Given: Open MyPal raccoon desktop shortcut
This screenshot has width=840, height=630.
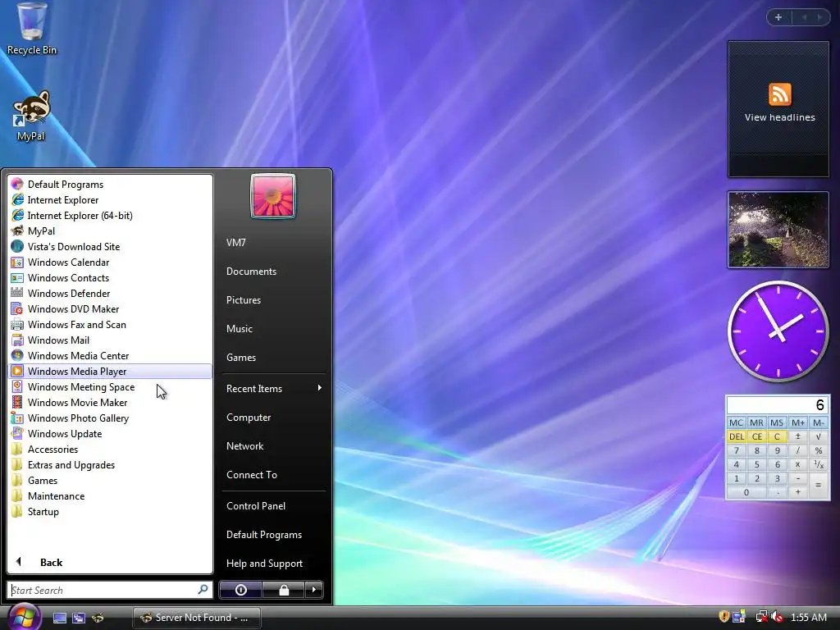Looking at the screenshot, I should pos(31,116).
